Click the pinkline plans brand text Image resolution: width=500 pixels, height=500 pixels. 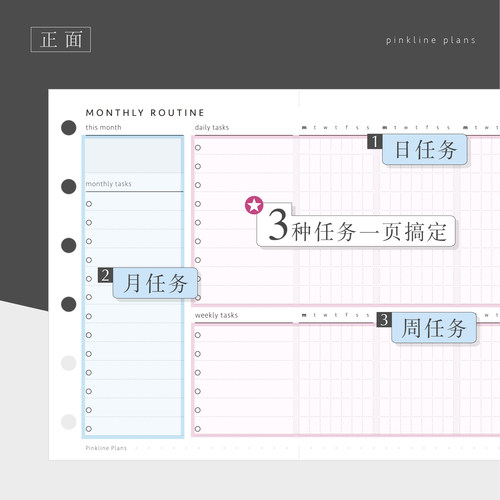pos(431,40)
